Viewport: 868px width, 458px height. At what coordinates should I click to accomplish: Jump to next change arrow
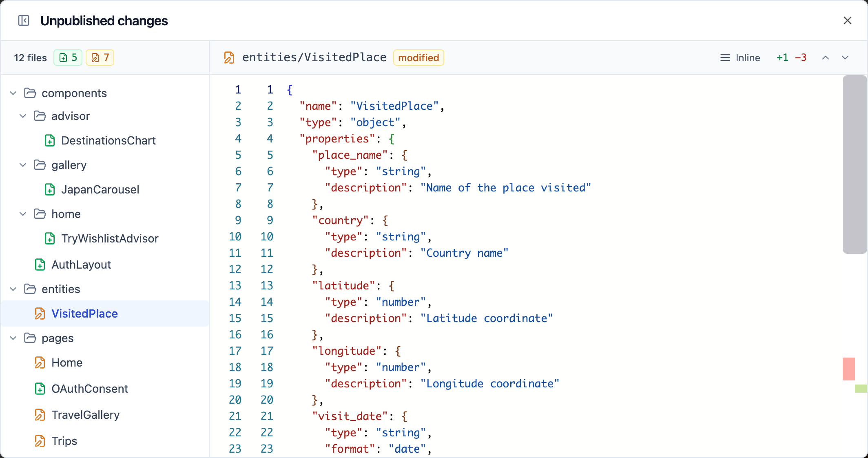[x=845, y=58]
